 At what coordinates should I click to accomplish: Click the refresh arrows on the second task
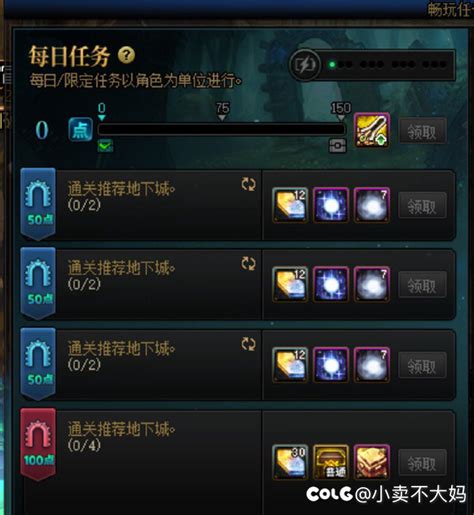point(248,264)
